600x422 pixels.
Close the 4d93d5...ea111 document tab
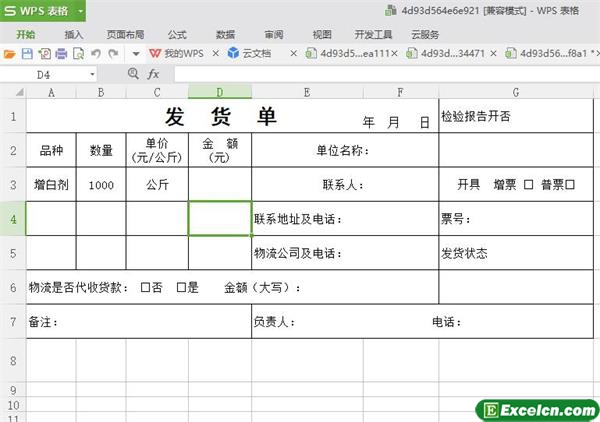point(394,54)
